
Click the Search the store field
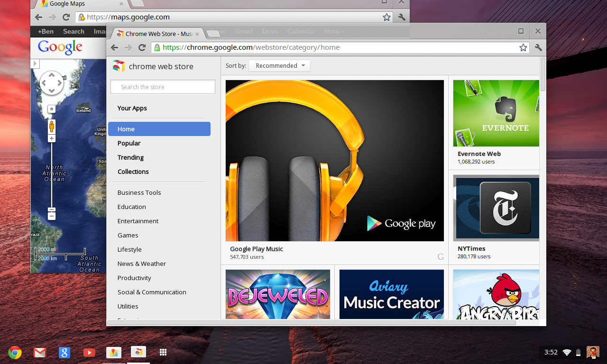click(x=163, y=87)
